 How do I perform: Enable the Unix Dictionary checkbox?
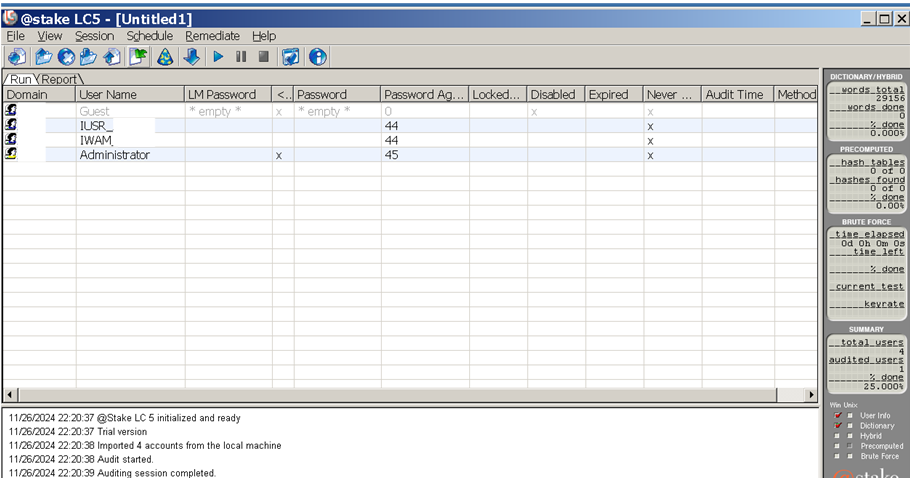[850, 425]
